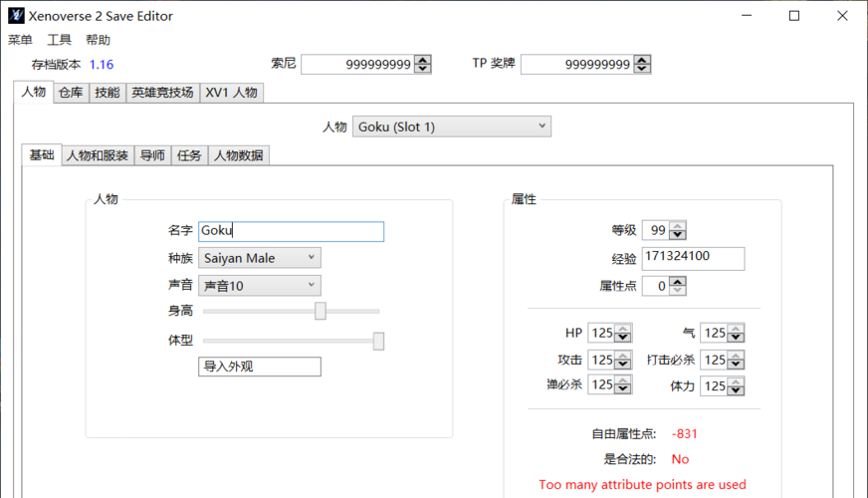Image resolution: width=868 pixels, height=498 pixels.
Task: Click the 索尼 zeni value field
Action: [357, 65]
